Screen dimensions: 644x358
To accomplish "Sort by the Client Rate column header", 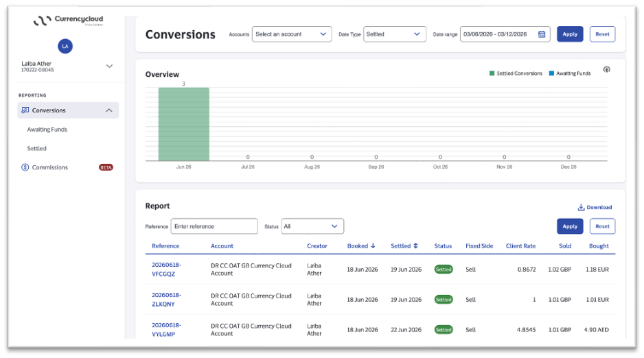I will point(520,246).
